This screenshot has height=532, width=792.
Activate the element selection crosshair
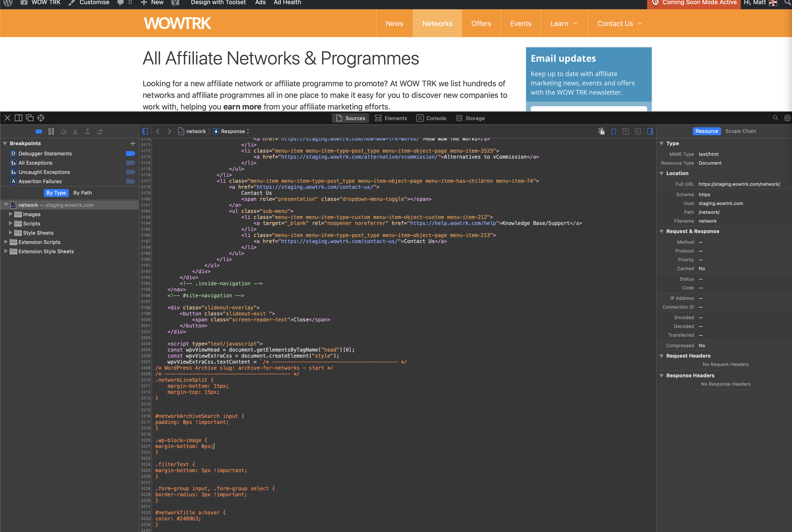click(x=41, y=118)
